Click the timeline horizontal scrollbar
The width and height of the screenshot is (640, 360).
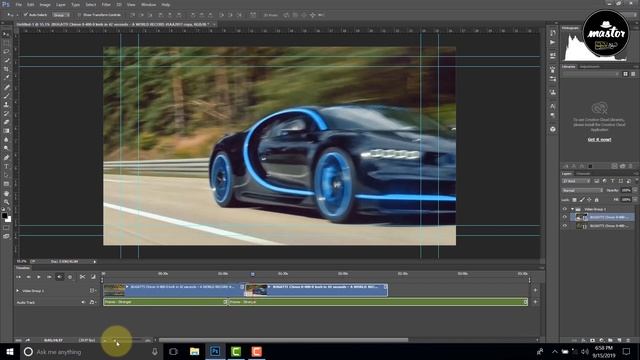pyautogui.click(x=284, y=340)
